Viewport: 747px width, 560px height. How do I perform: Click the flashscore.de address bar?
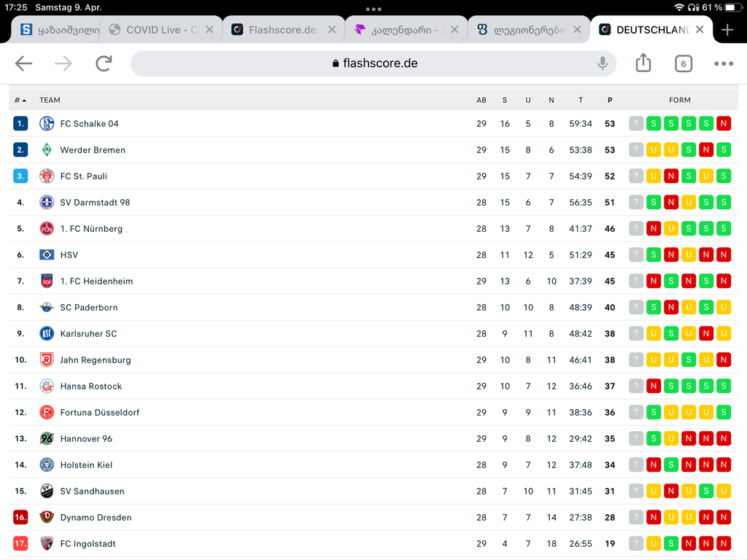(373, 63)
